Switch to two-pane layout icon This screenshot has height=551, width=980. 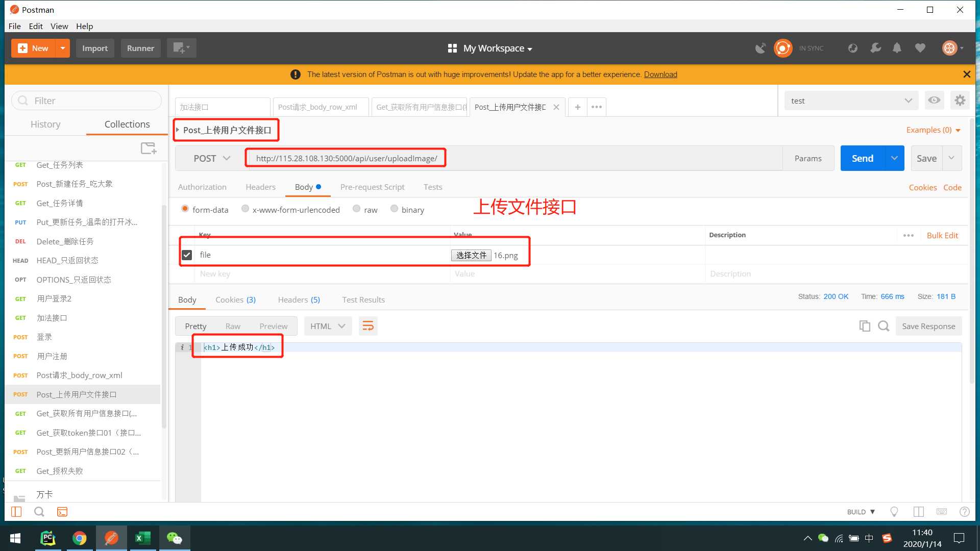click(x=919, y=512)
